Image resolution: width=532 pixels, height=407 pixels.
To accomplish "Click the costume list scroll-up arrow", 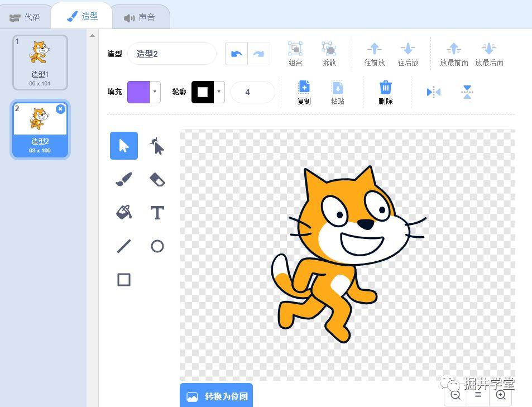I will 92,35.
